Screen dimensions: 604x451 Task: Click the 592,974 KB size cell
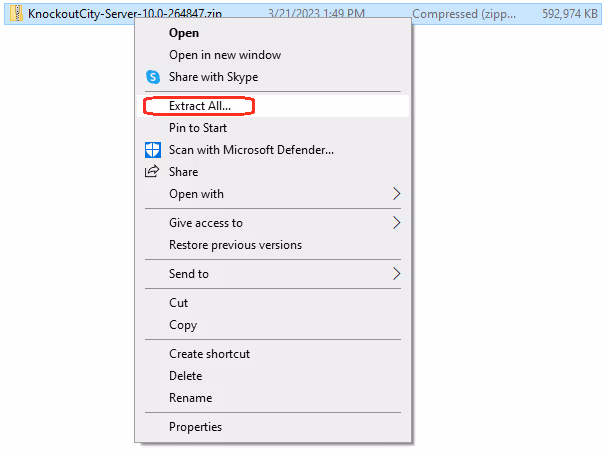click(570, 14)
